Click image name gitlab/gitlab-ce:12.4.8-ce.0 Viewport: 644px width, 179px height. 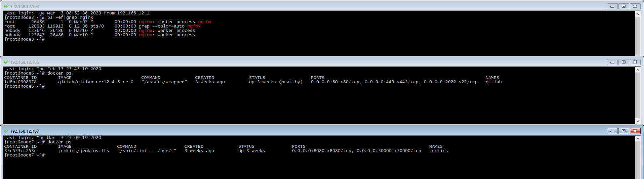(96, 82)
